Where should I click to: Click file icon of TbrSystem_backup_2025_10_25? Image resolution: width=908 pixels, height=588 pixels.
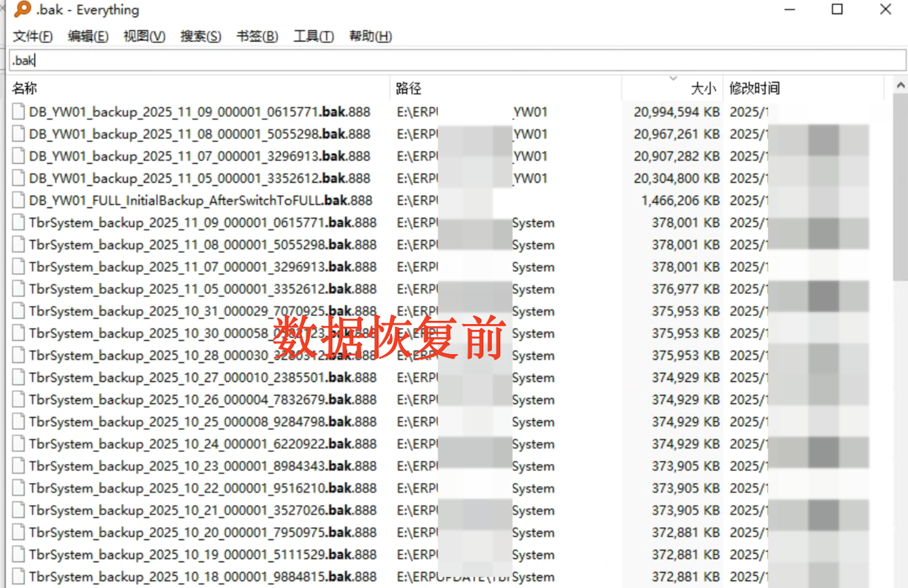[18, 422]
